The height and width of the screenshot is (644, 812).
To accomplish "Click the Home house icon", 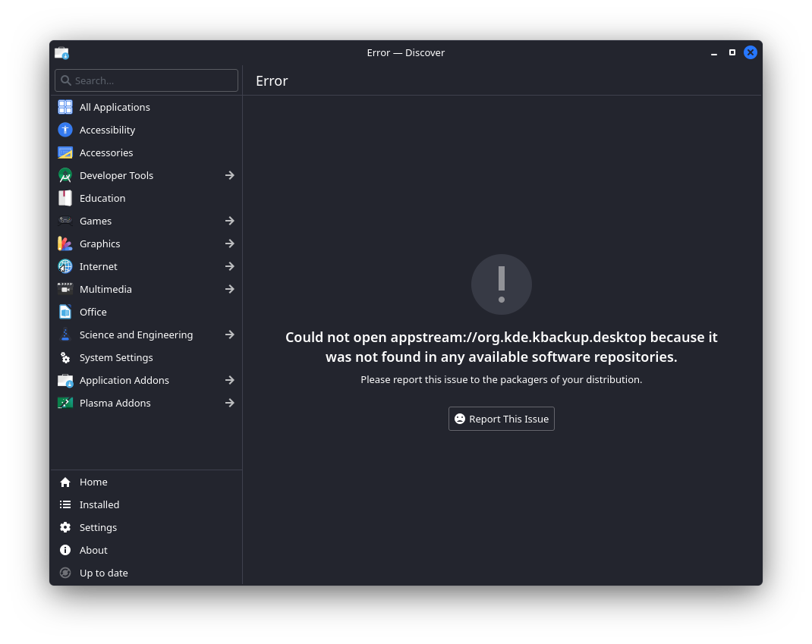I will click(x=65, y=482).
